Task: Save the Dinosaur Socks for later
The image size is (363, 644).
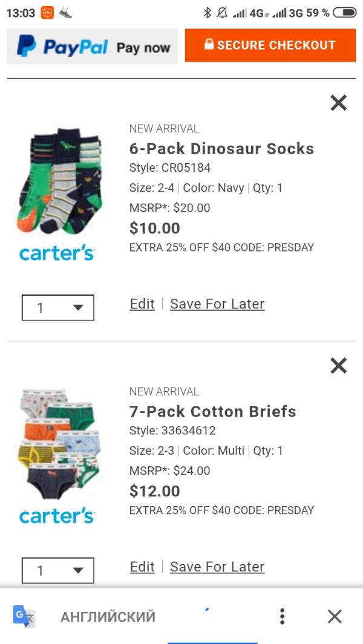Action: pyautogui.click(x=217, y=304)
